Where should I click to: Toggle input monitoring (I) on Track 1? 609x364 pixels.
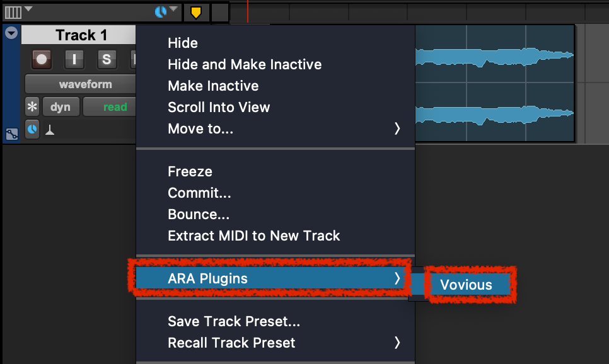click(x=74, y=59)
